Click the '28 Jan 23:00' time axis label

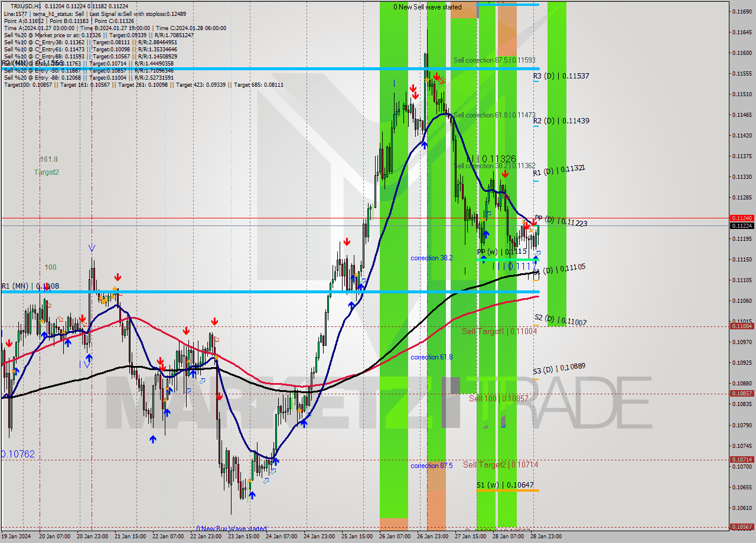tap(546, 537)
